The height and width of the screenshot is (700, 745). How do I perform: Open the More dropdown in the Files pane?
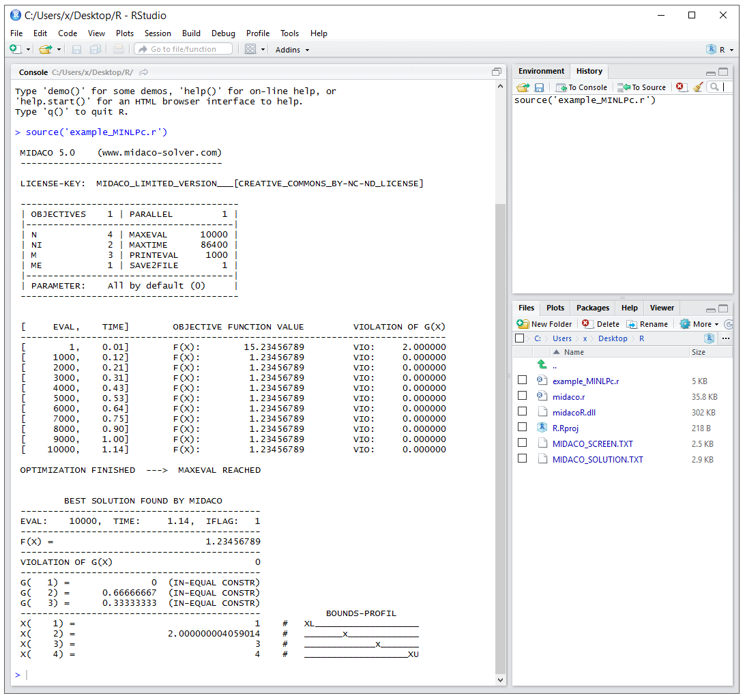699,324
